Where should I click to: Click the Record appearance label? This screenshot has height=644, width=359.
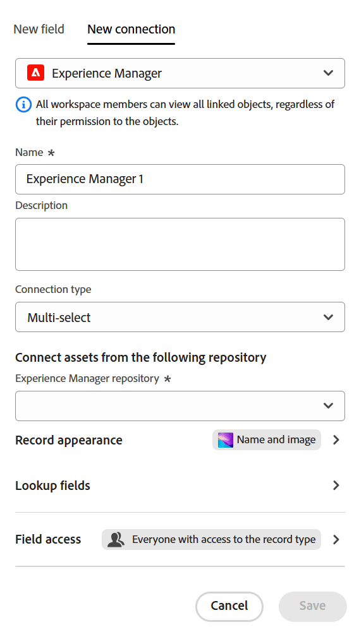[x=69, y=440]
